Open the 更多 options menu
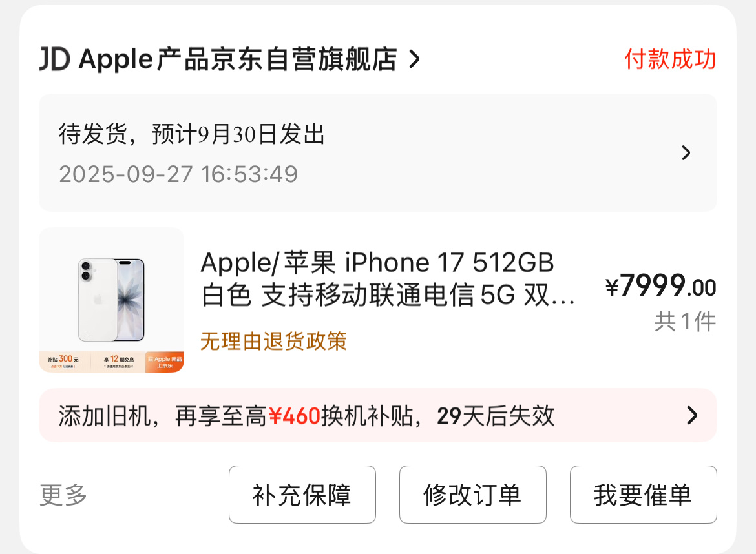 63,495
